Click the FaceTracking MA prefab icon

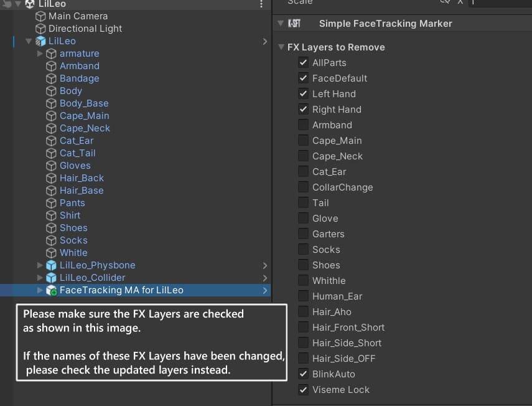click(x=52, y=290)
